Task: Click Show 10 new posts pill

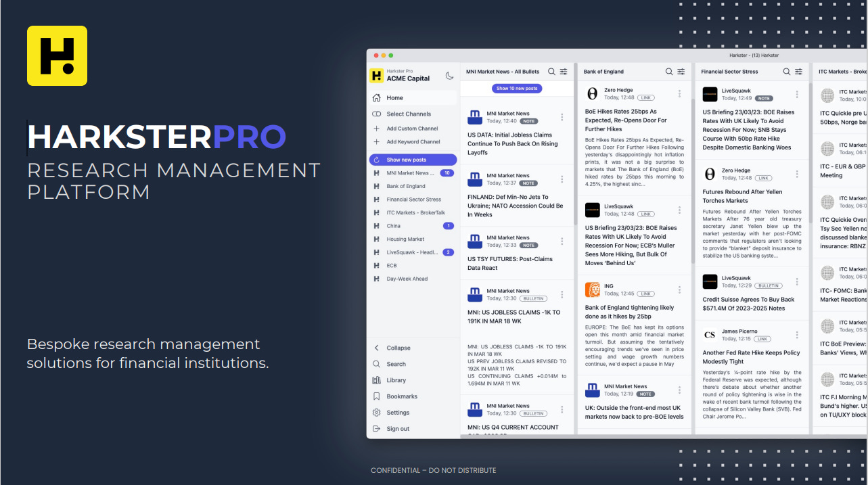Action: (517, 89)
